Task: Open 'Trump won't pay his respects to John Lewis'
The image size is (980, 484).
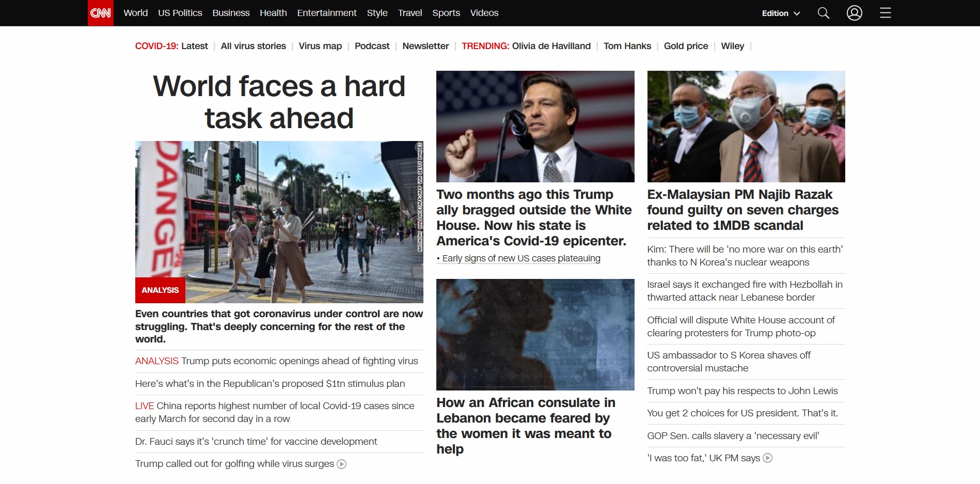Action: (x=742, y=391)
